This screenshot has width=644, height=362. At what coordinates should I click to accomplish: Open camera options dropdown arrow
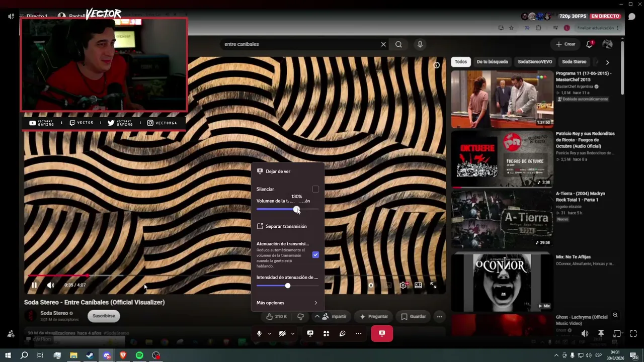[x=292, y=333]
